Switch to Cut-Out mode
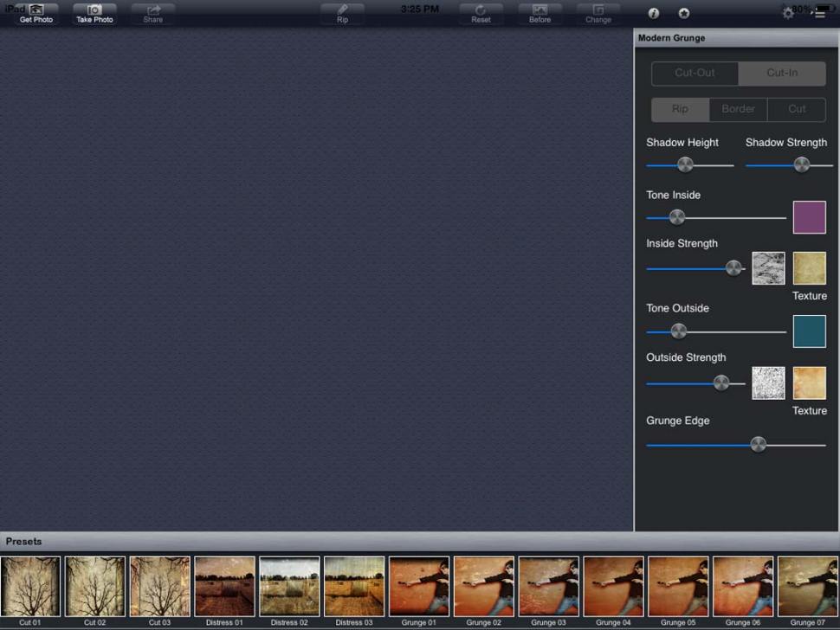The width and height of the screenshot is (840, 630). [x=694, y=74]
